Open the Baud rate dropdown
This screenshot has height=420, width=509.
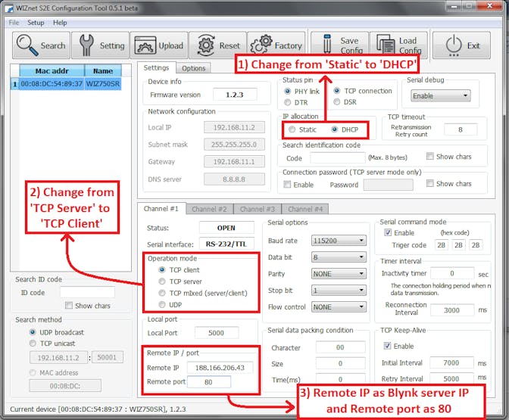tap(339, 241)
